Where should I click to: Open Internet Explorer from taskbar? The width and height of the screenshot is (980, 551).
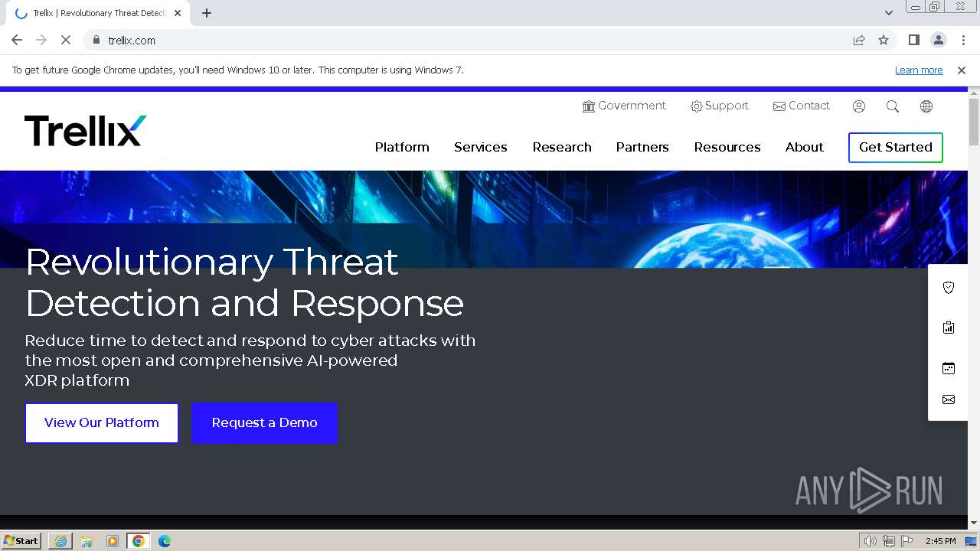click(60, 541)
